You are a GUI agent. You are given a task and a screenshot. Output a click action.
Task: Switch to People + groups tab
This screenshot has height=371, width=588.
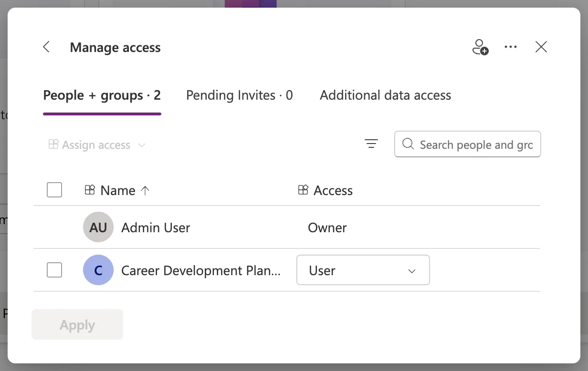(x=102, y=96)
